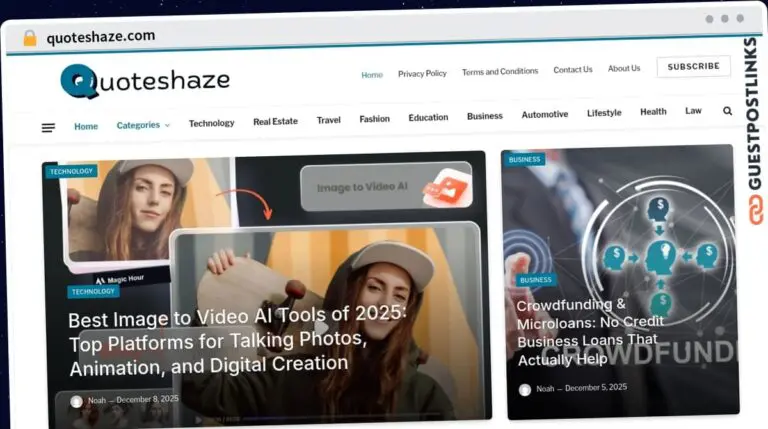
Task: Click the Quoteshaze logo
Action: [145, 81]
